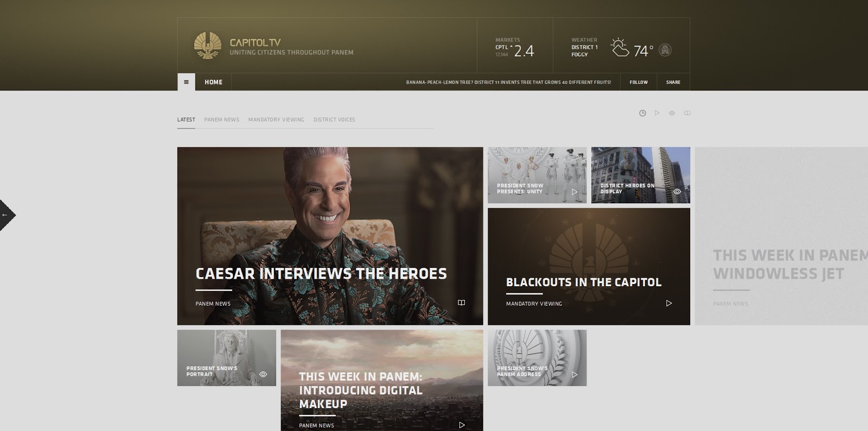
Task: Open District Heroes on Display thumbnail
Action: click(x=641, y=175)
